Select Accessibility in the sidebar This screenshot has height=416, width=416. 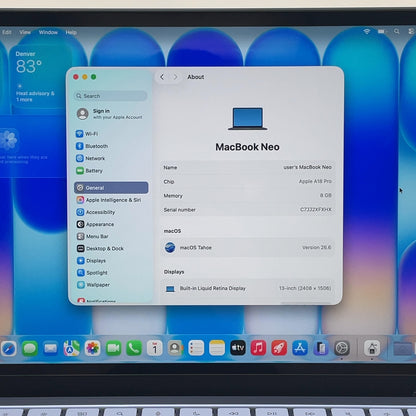tap(96, 212)
